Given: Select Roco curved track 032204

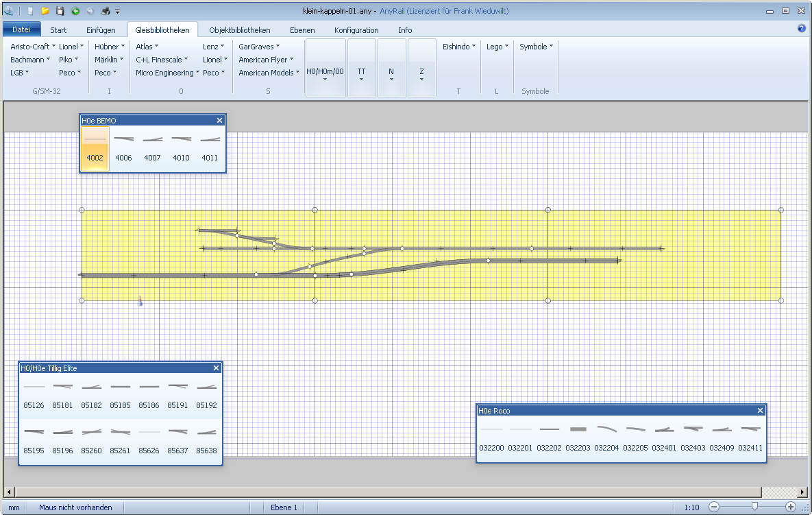Looking at the screenshot, I should pos(606,438).
